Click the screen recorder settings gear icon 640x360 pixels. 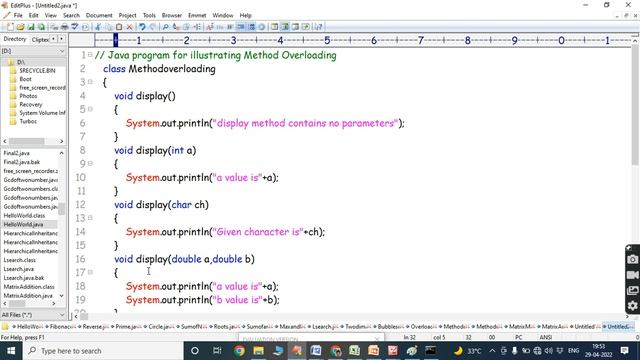click(x=632, y=306)
